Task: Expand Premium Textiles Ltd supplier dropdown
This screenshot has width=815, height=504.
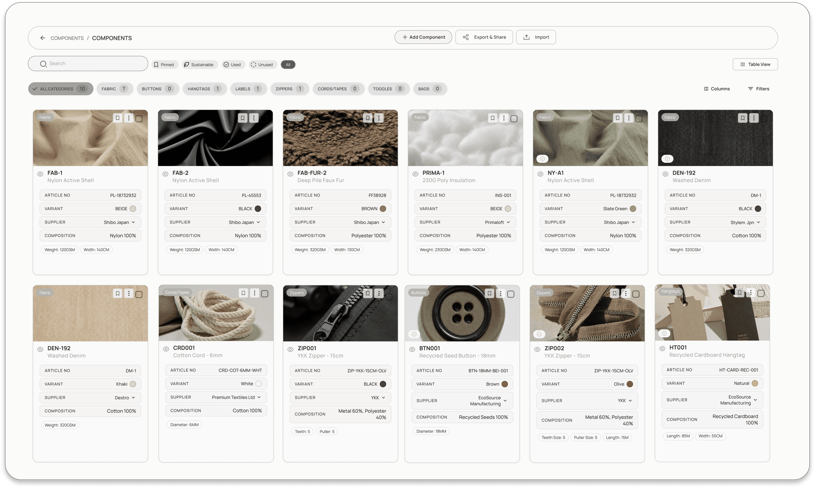Action: 259,397
